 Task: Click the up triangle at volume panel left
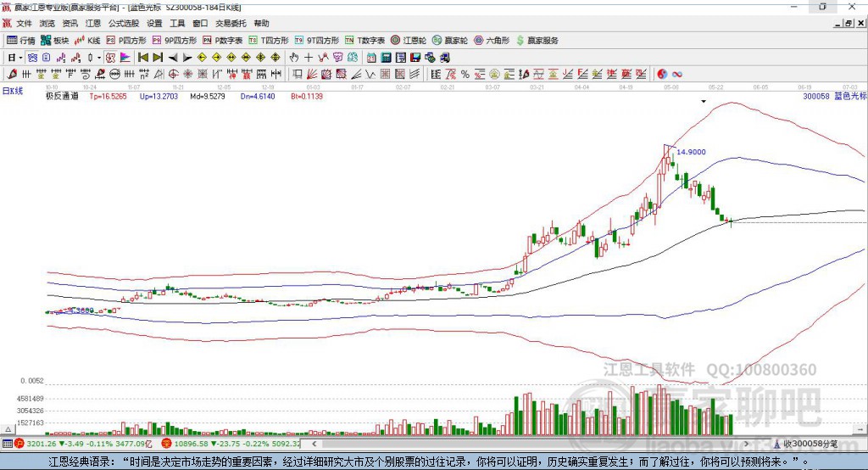click(8, 429)
